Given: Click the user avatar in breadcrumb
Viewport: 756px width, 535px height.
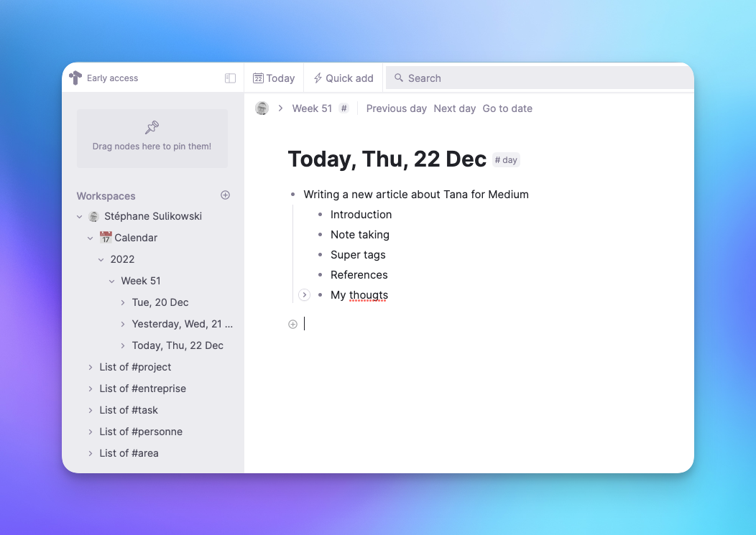Looking at the screenshot, I should pyautogui.click(x=262, y=108).
